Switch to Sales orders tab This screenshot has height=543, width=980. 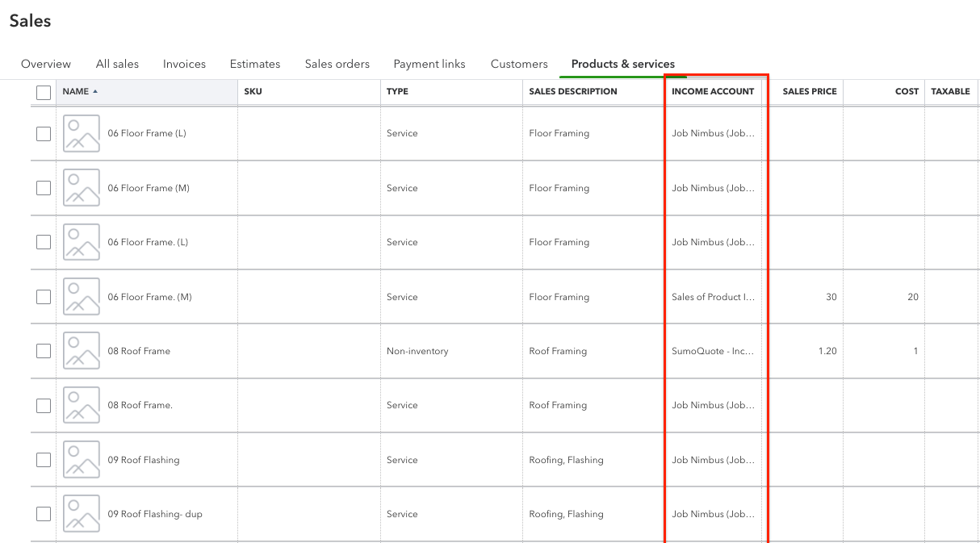pos(337,64)
